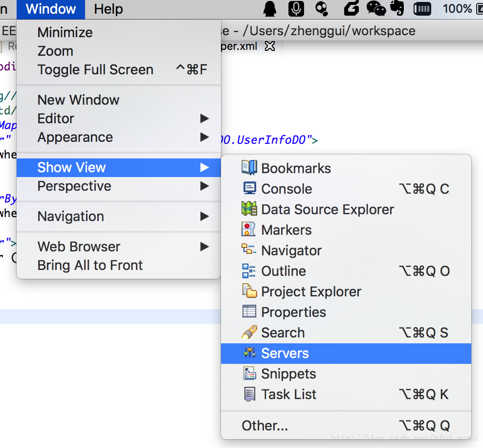Choose Toggle Full Screen

pyautogui.click(x=95, y=69)
